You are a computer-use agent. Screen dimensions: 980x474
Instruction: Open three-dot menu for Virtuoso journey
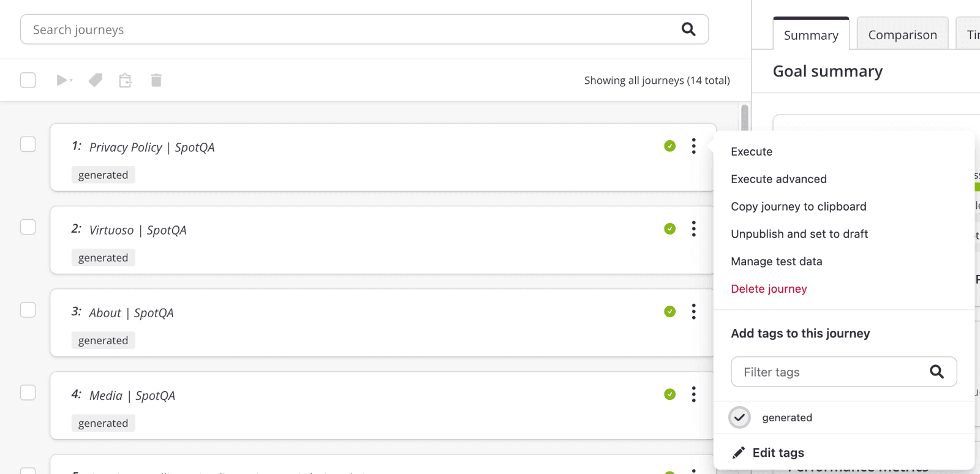click(693, 229)
